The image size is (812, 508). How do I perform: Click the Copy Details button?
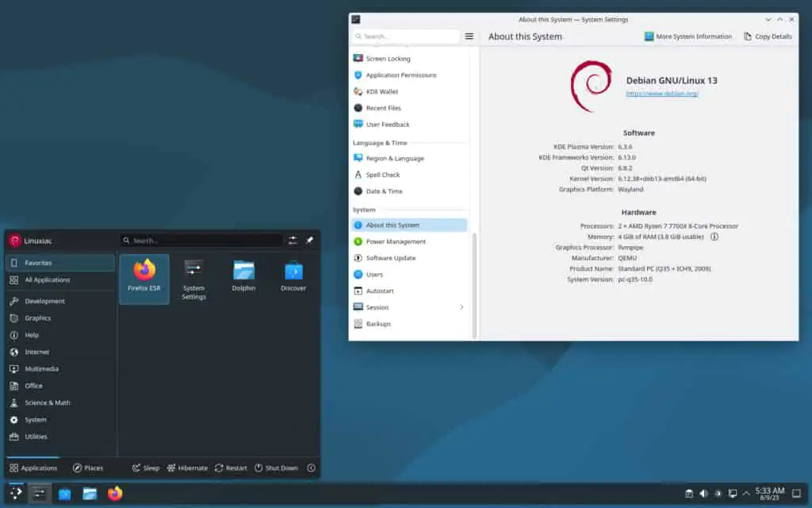click(x=767, y=37)
